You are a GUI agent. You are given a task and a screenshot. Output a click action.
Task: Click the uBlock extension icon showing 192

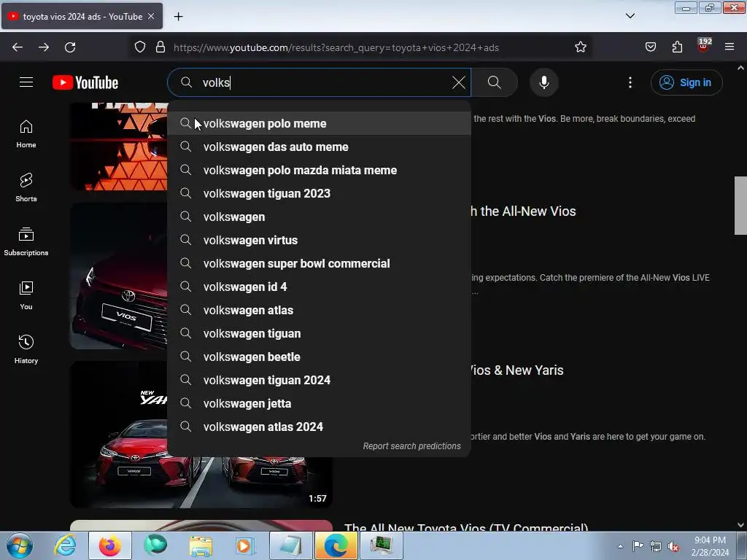tap(703, 46)
